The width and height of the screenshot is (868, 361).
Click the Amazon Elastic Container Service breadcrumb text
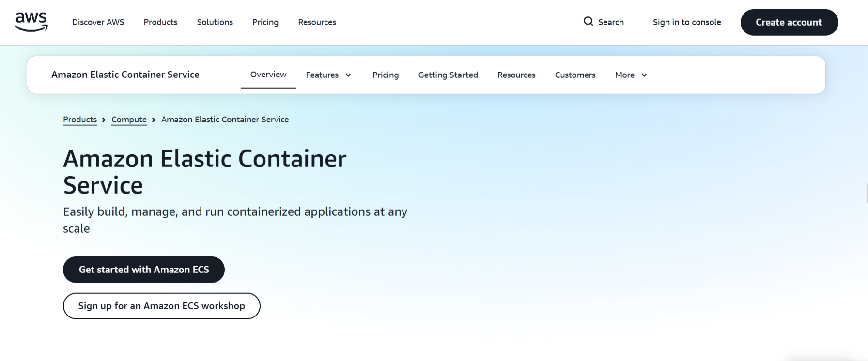(x=225, y=120)
